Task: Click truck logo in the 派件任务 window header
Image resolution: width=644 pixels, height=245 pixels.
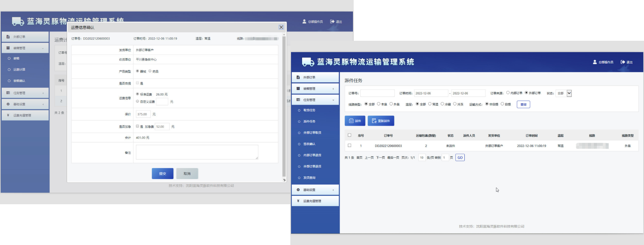Action: (308, 62)
